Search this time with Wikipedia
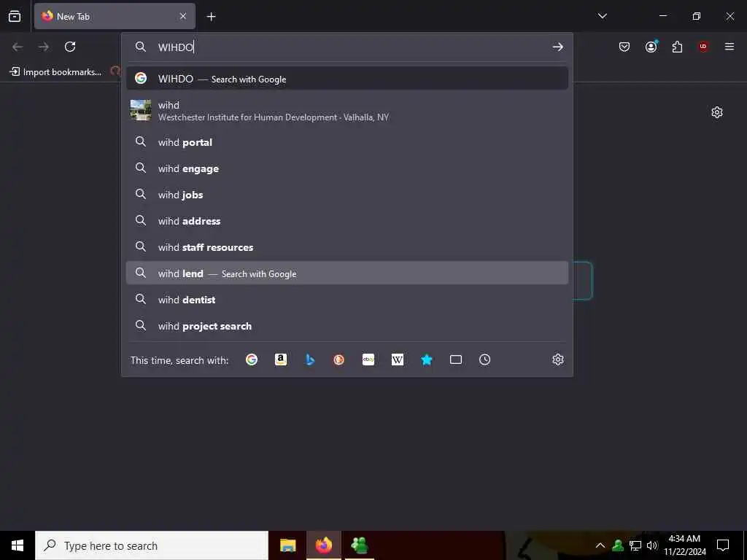747x560 pixels. (398, 359)
